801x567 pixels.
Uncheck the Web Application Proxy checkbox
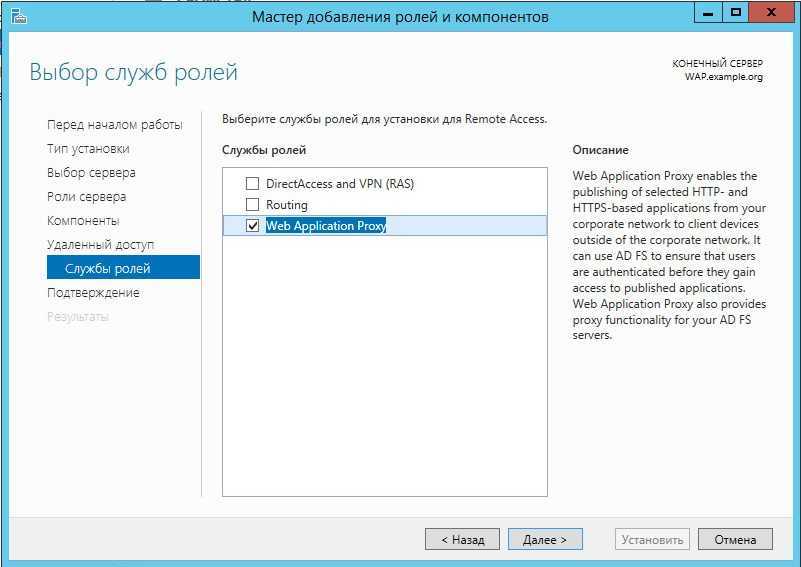(x=252, y=226)
